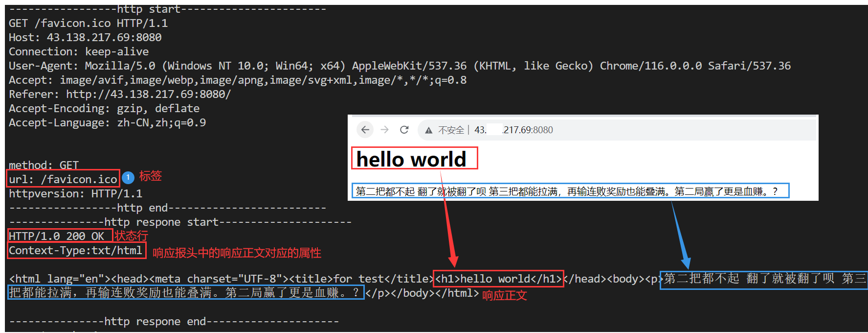This screenshot has height=333, width=868.
Task: Click the 'http start' separator line at top
Action: (167, 9)
